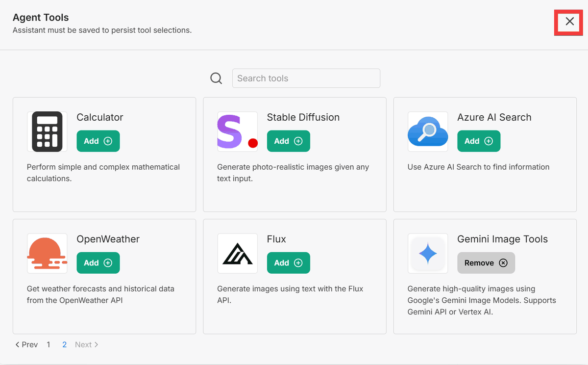This screenshot has width=588, height=365.
Task: Remove the Gemini Image Tools
Action: [x=486, y=263]
